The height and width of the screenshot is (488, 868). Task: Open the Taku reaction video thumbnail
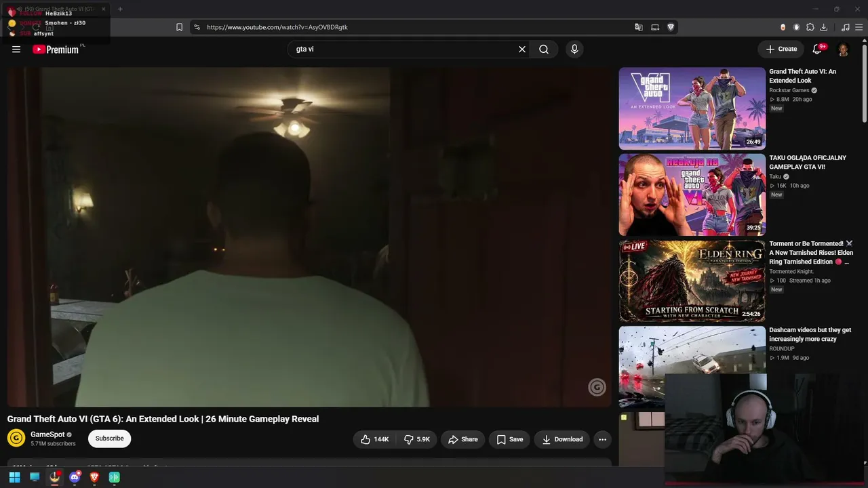[x=692, y=195]
